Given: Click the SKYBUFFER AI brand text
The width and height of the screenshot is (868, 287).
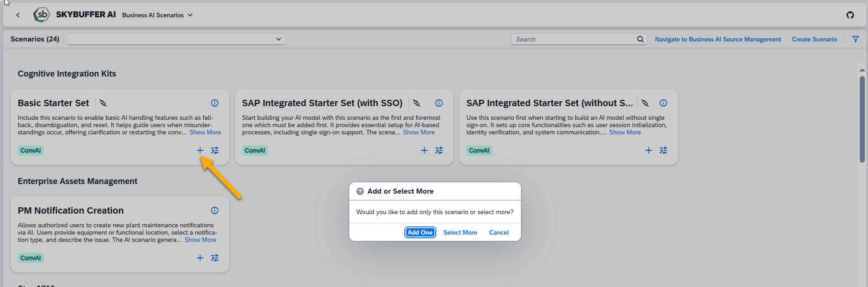Looking at the screenshot, I should (x=86, y=15).
